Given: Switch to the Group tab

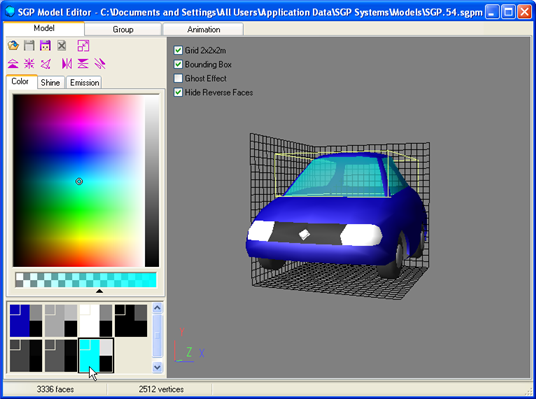Looking at the screenshot, I should point(123,29).
